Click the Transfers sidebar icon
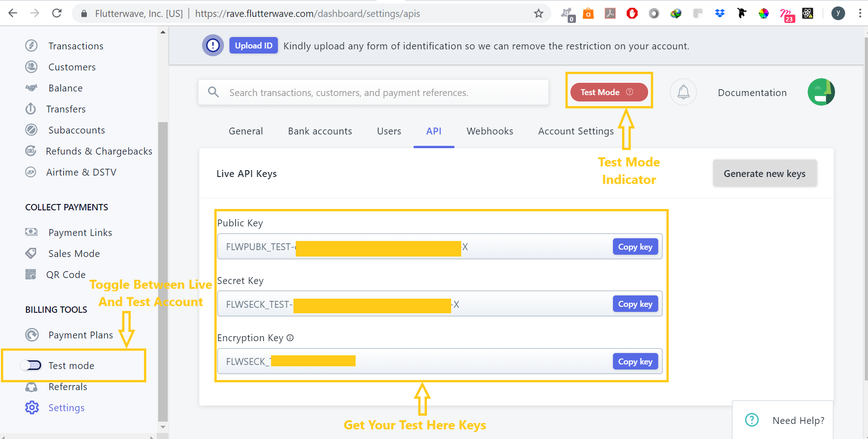868x439 pixels. [x=31, y=109]
